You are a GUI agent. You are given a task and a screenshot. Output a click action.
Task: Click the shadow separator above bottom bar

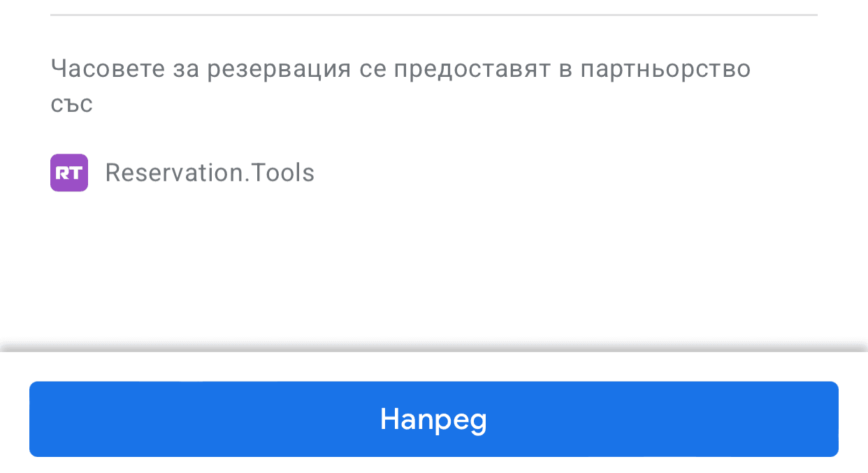434,349
